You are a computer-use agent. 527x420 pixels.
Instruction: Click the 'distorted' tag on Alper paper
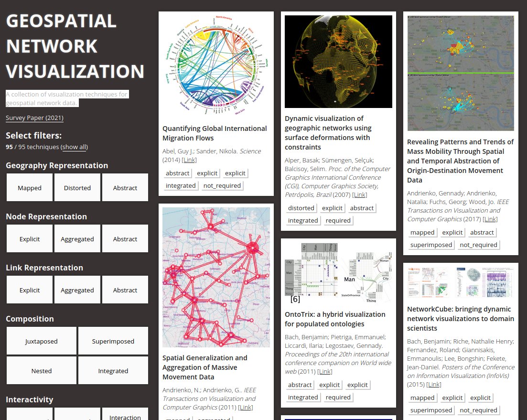[301, 208]
